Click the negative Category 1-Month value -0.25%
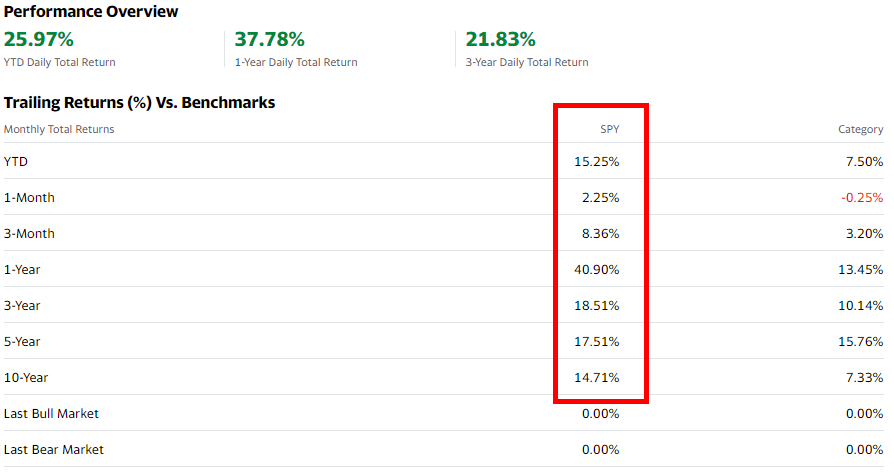The image size is (894, 472). coord(862,197)
